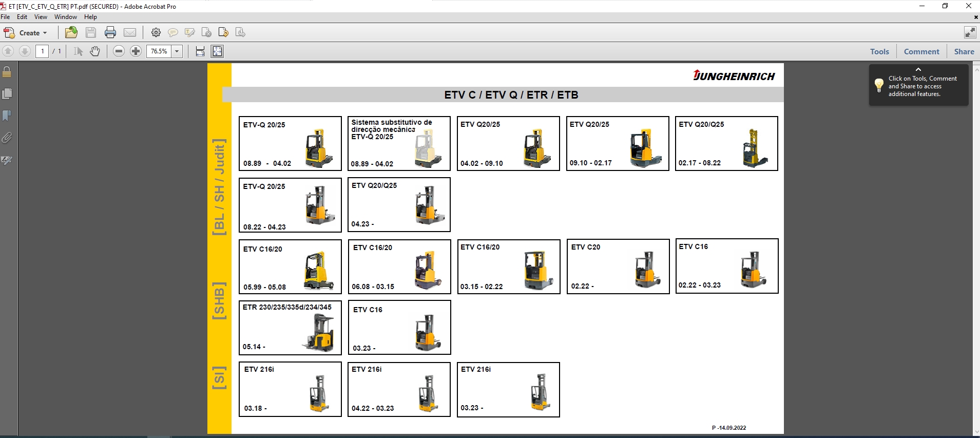Open the Sistema substitutivo de direcção mecânica card
The height and width of the screenshot is (438, 980).
point(399,144)
